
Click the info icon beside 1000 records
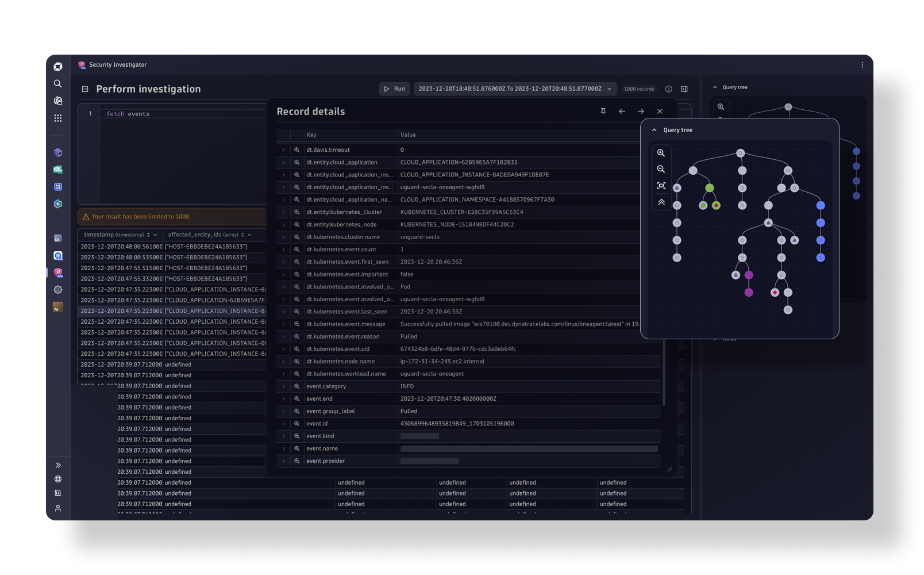click(x=668, y=89)
